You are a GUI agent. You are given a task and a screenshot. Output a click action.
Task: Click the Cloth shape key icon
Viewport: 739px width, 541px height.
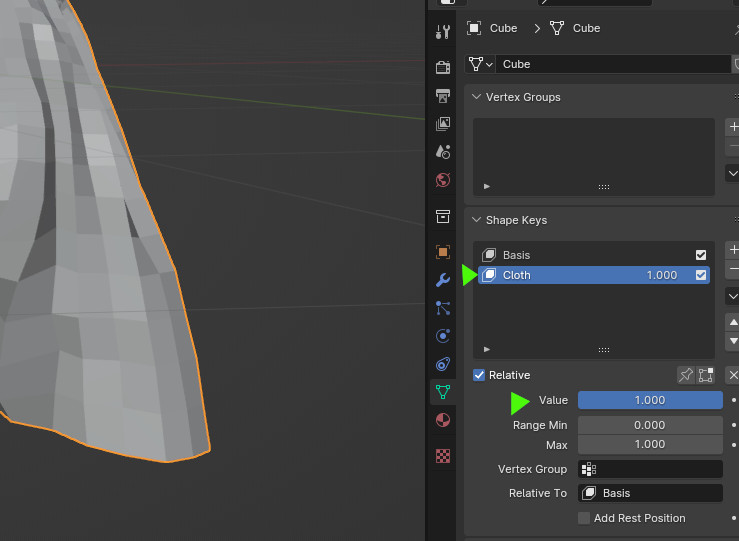[x=489, y=275]
